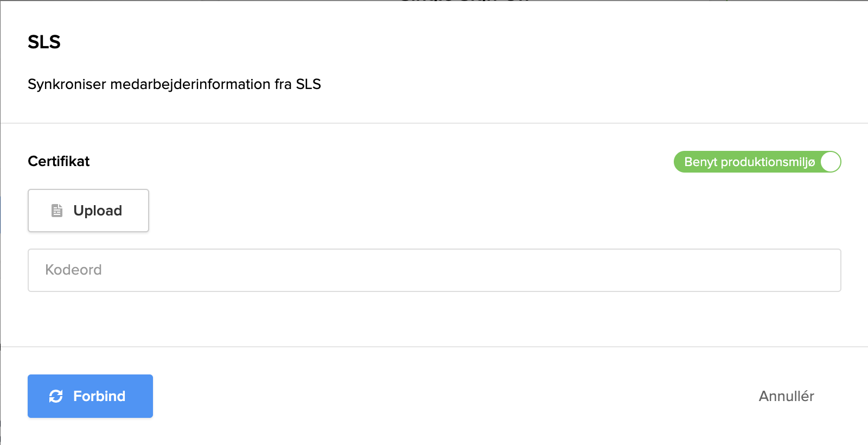
Task: Click the Certifikat section label
Action: (59, 161)
